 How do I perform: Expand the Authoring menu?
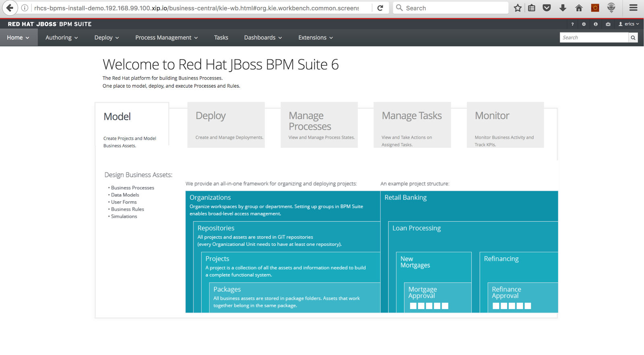point(62,37)
